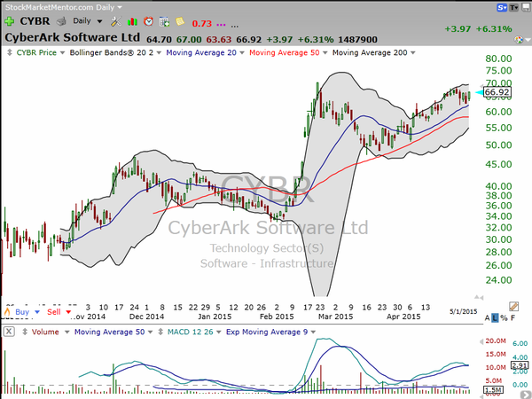Image resolution: width=532 pixels, height=399 pixels.
Task: Click the Sell button
Action: [x=53, y=312]
